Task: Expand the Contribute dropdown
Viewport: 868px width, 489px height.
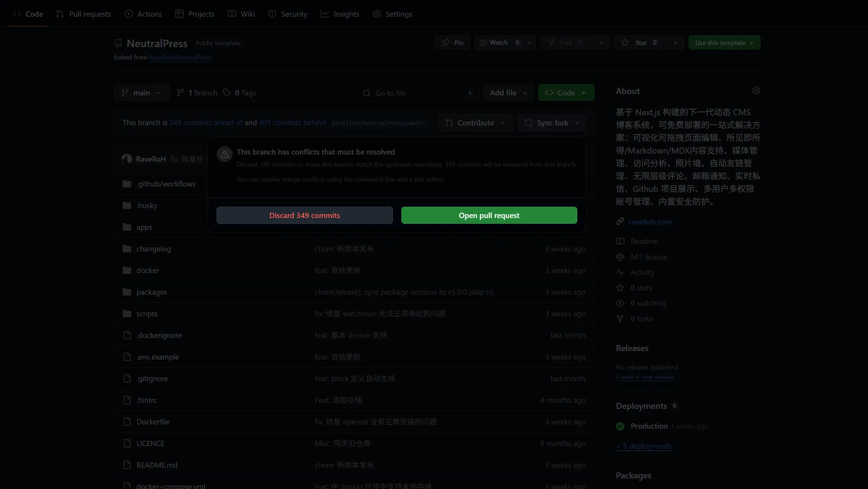Action: click(x=475, y=123)
